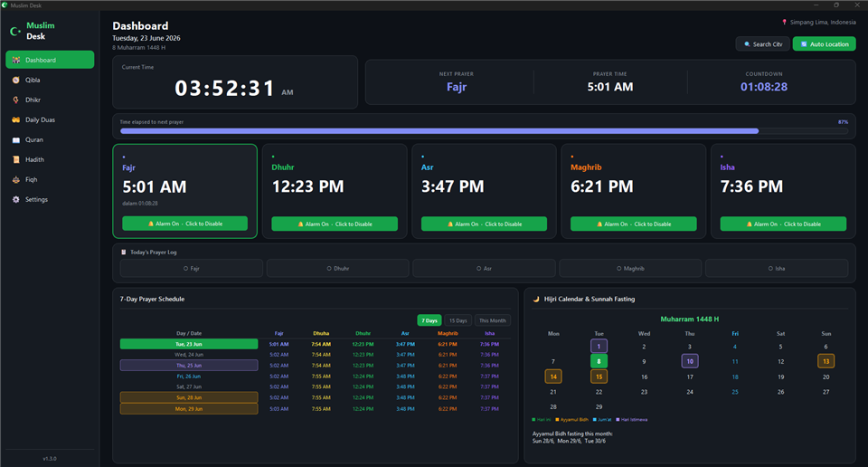Disable the Fajr alarm toggle
This screenshot has width=868, height=467.
tap(184, 224)
